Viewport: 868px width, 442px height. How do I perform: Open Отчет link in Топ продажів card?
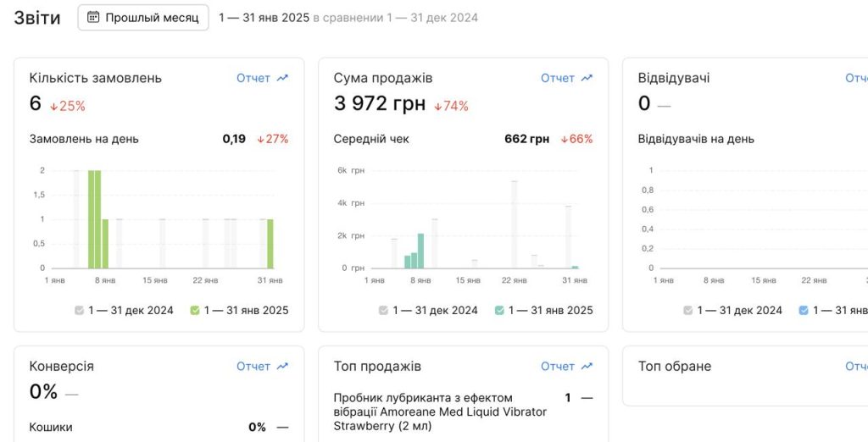click(558, 366)
